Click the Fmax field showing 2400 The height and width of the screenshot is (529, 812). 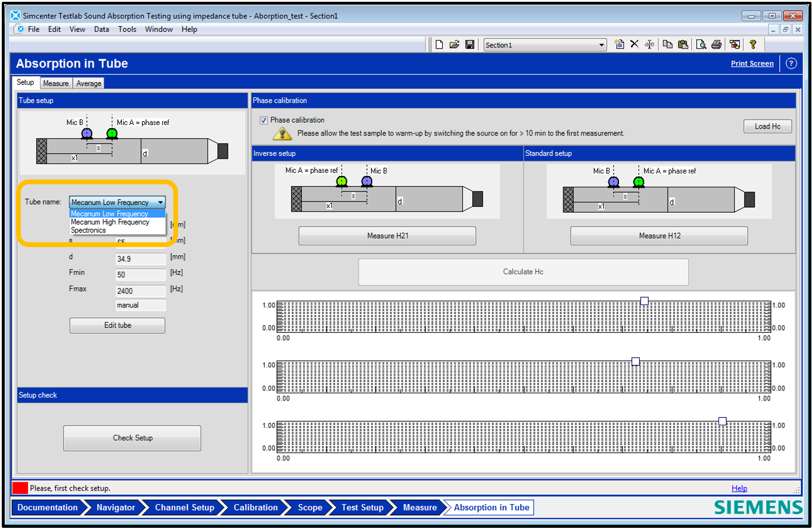point(141,290)
